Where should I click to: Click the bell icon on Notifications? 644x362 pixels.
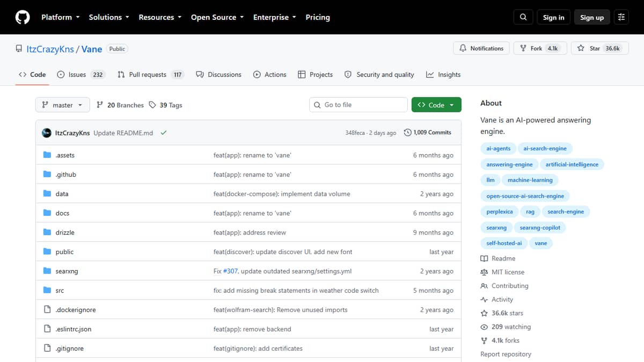(x=463, y=48)
